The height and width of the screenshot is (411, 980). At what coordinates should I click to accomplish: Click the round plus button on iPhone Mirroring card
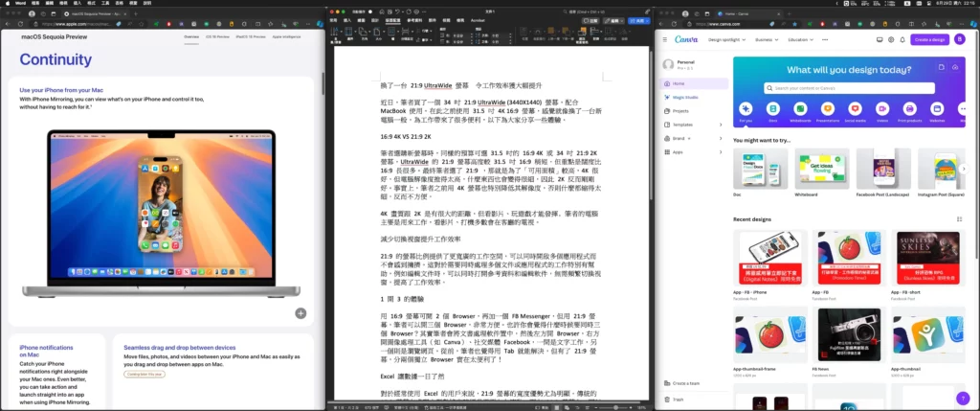[x=301, y=313]
